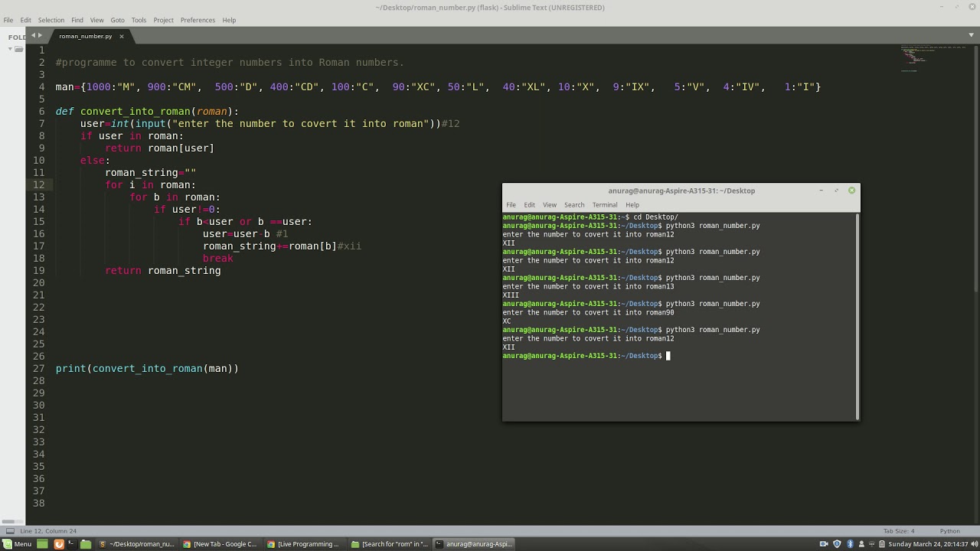
Task: Click the folder icon in sidebar
Action: click(x=18, y=49)
